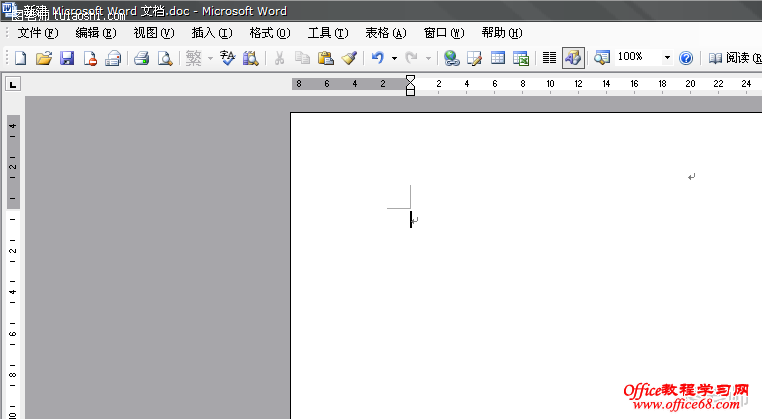Save the document with the floppy disk icon

[x=66, y=58]
